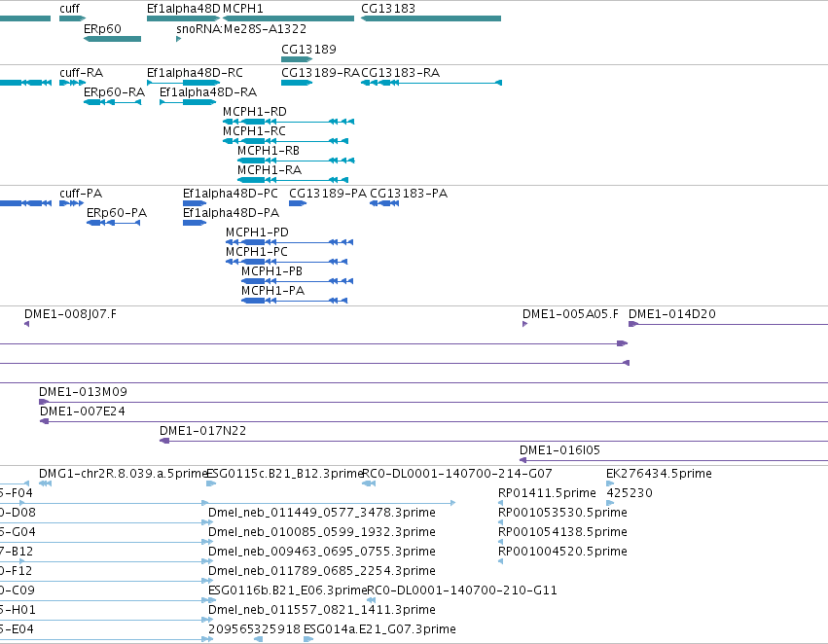Click the ESG0115c.B21_B12.3prime EST
Image resolution: width=828 pixels, height=644 pixels.
[211, 483]
